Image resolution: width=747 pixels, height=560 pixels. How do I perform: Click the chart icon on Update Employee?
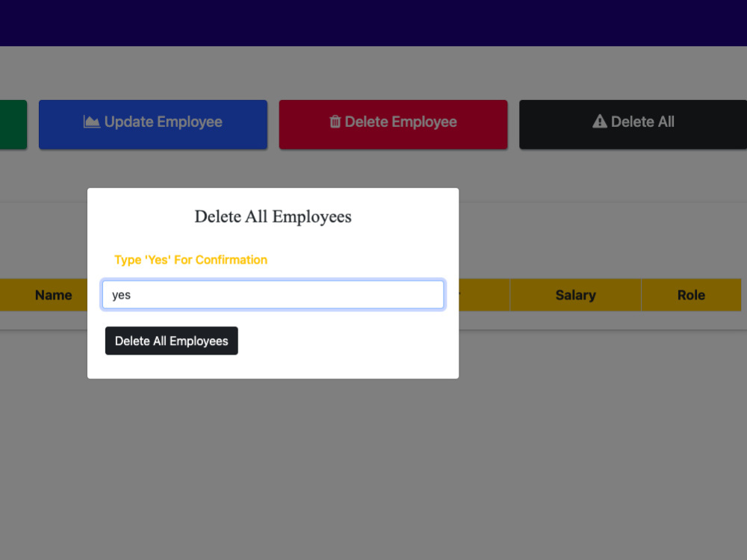91,122
